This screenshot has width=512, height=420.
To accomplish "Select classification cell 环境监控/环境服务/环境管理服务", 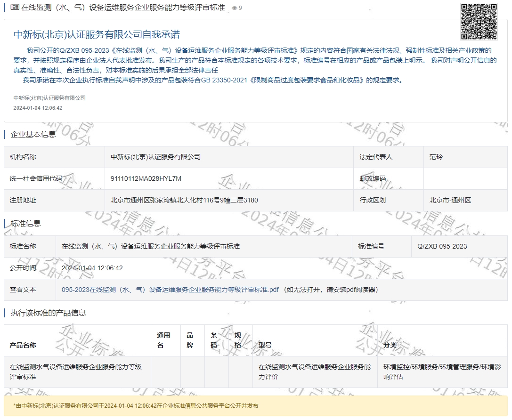I will point(442,372).
